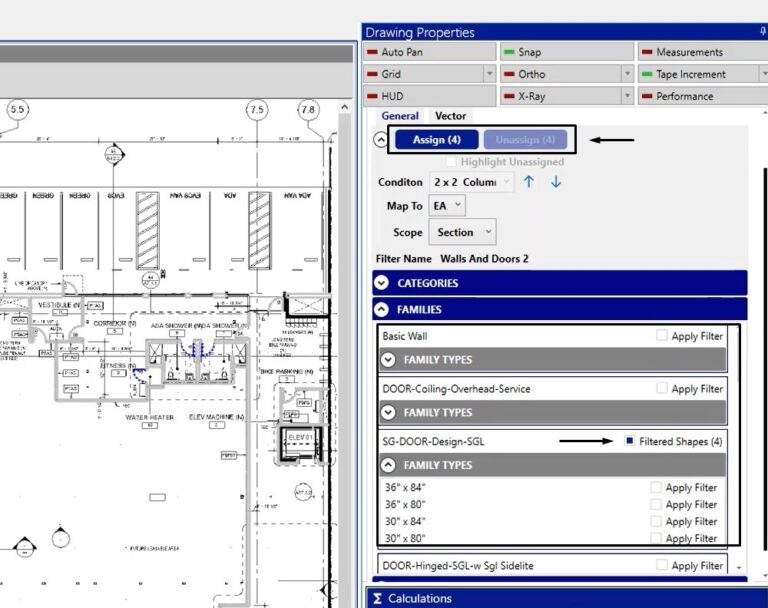Toggle the X-Ray option
768x608 pixels.
coord(561,96)
